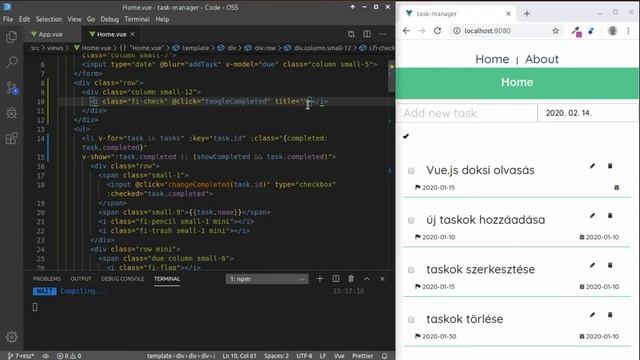Split the terminal panel
Image resolution: width=640 pixels, height=360 pixels.
[336, 279]
